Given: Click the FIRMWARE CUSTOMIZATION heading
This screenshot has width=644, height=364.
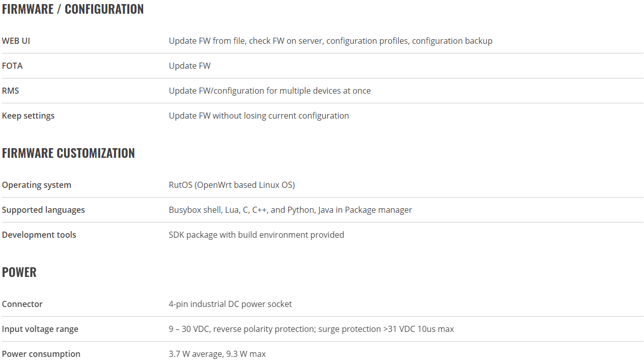Looking at the screenshot, I should pos(68,153).
